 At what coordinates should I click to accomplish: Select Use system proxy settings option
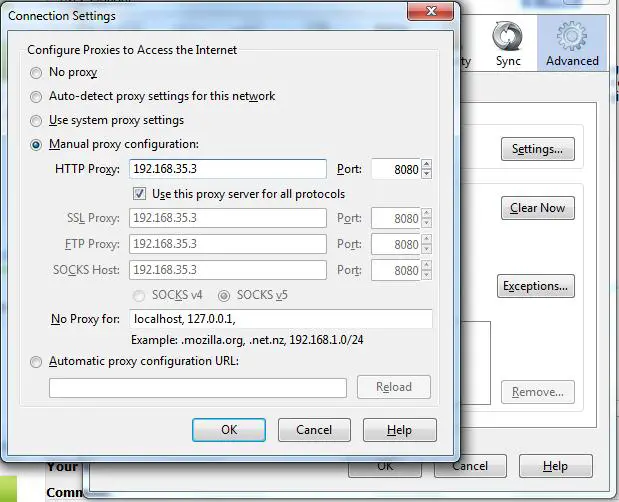36,121
